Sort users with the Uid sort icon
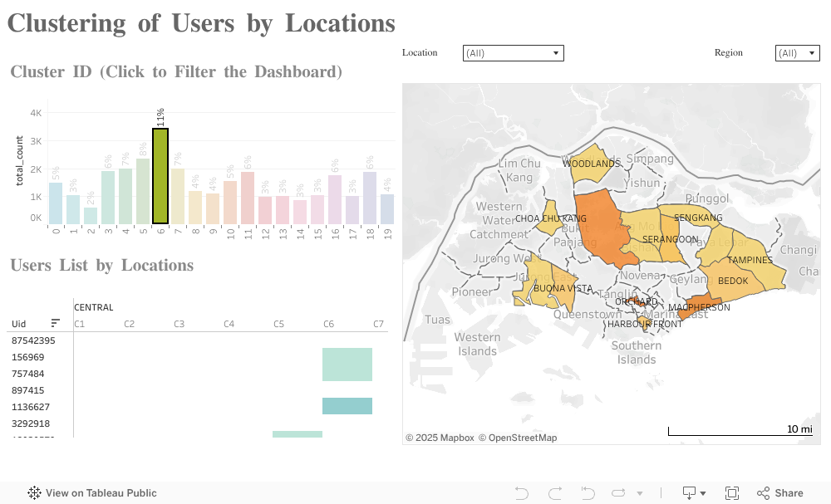831x504 pixels. 56,323
